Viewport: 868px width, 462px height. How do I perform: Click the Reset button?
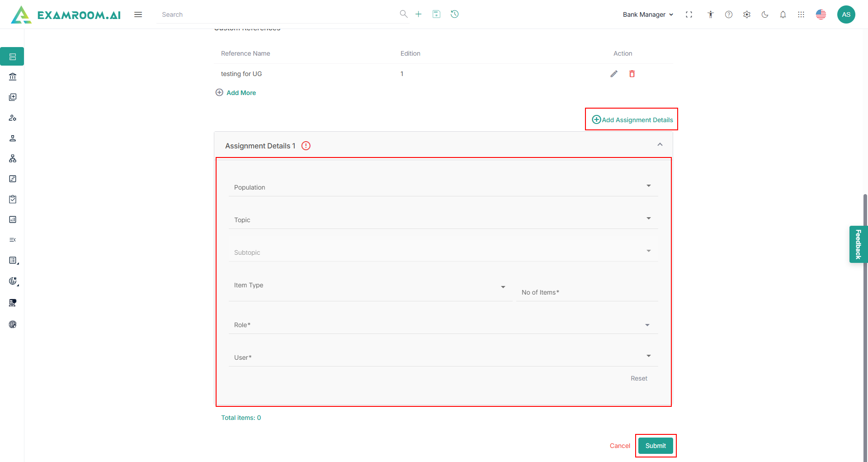pyautogui.click(x=639, y=378)
